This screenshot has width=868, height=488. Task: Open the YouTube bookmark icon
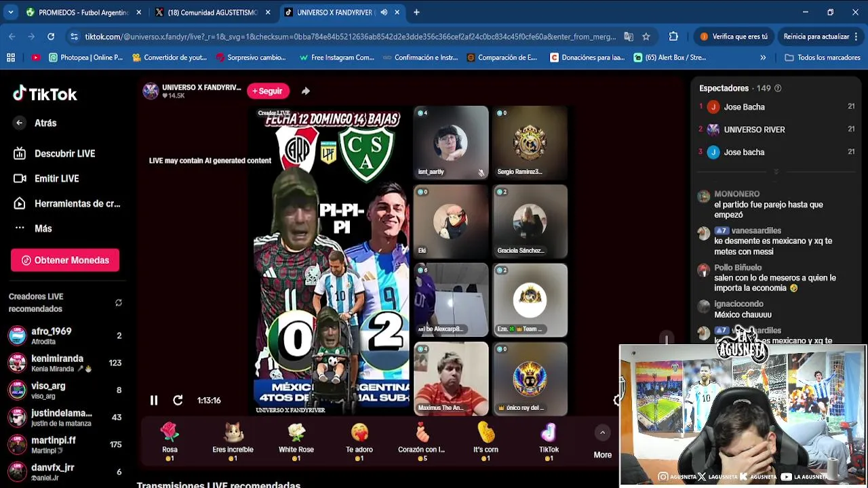(36, 58)
